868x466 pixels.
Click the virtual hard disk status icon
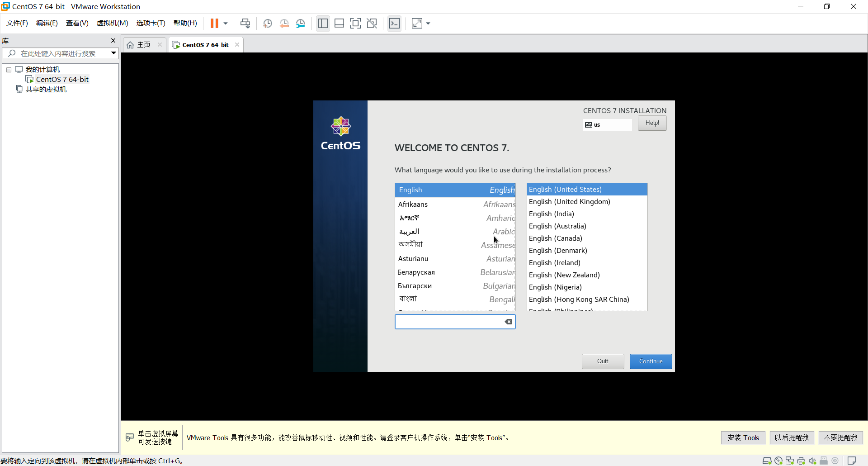(767, 461)
